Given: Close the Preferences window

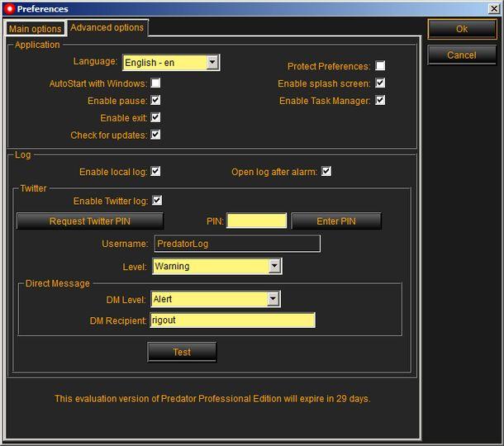Looking at the screenshot, I should coord(494,9).
